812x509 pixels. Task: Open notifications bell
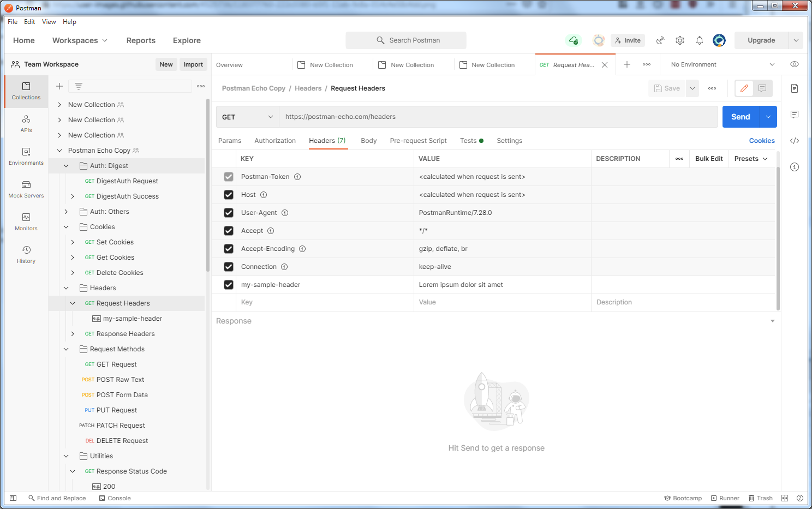(699, 40)
